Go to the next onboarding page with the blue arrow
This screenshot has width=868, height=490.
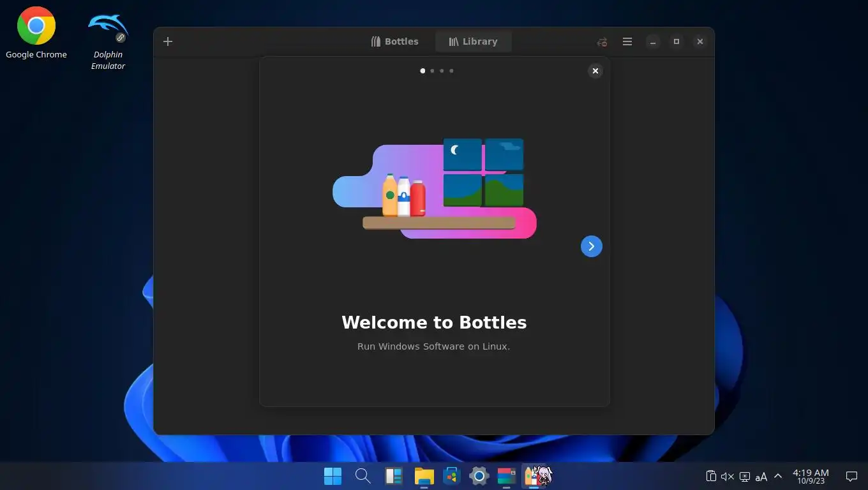tap(592, 246)
